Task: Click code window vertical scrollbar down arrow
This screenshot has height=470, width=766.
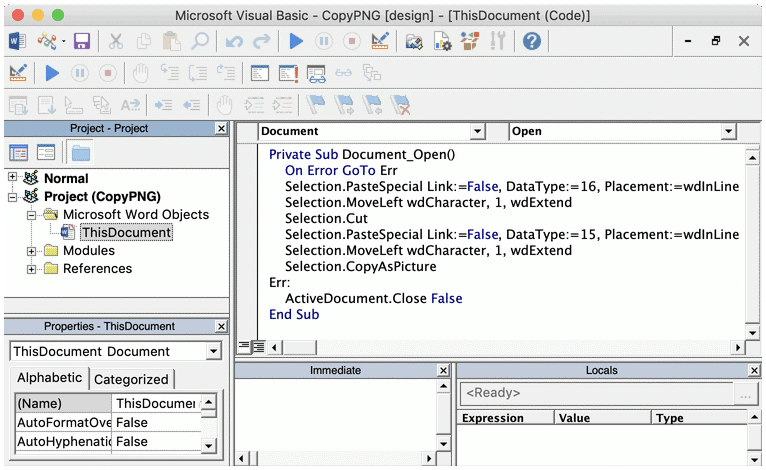Action: (752, 333)
